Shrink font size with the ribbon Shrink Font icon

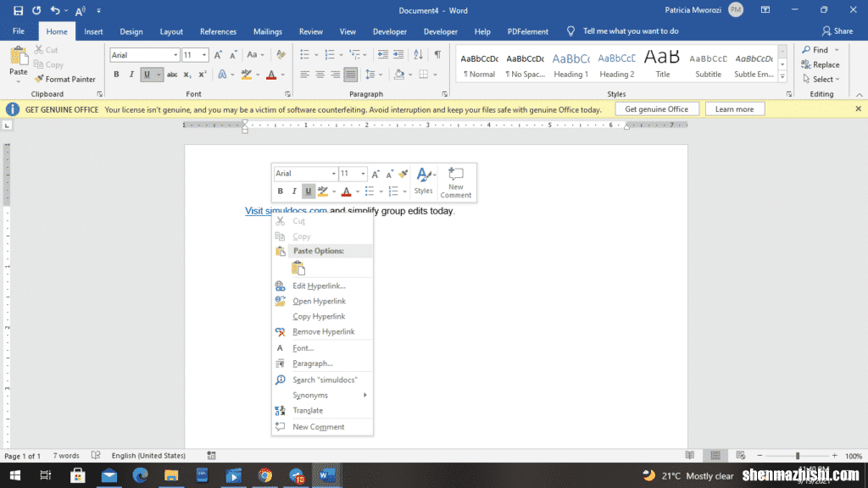(x=233, y=55)
